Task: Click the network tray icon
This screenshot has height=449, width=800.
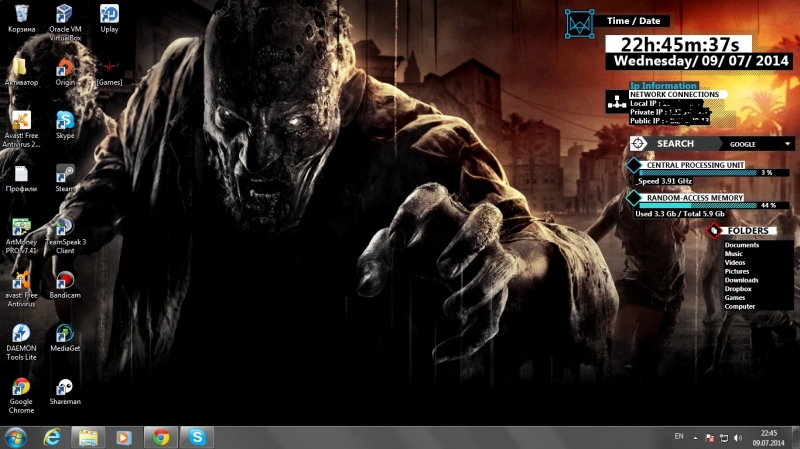Action: tap(723, 438)
